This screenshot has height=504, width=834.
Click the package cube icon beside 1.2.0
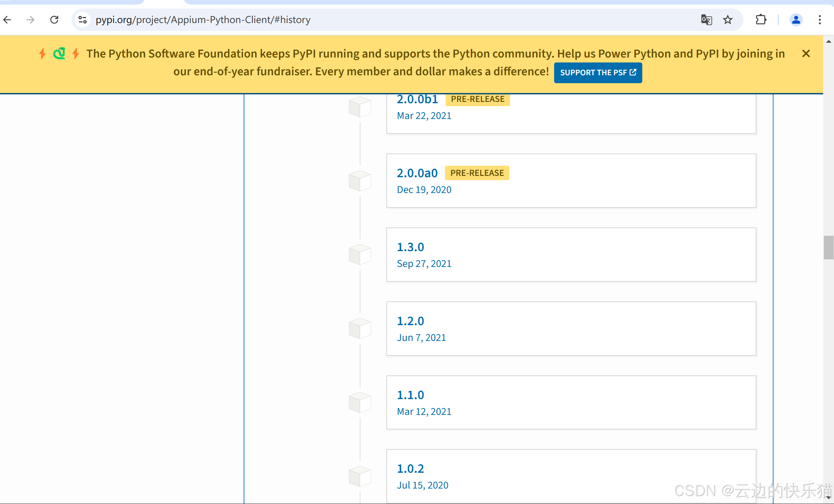(360, 328)
